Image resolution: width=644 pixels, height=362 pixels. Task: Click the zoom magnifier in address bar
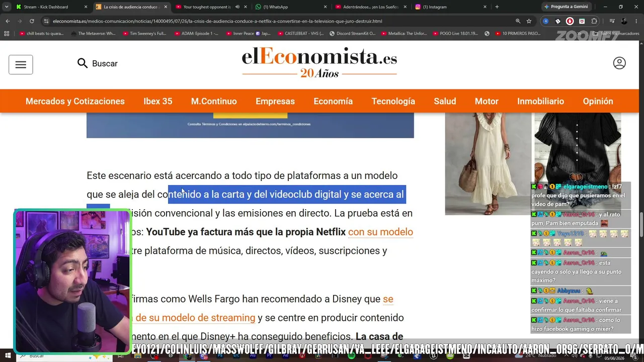tap(518, 21)
